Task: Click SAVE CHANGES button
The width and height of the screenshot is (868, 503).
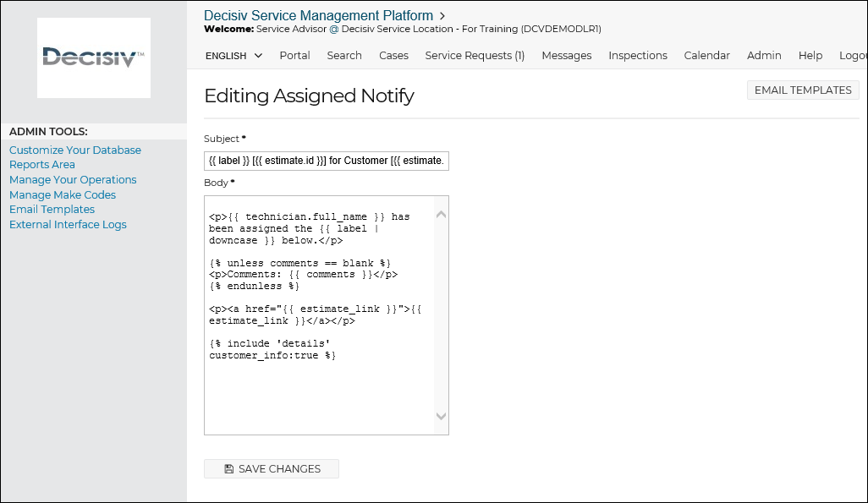Action: pos(272,468)
